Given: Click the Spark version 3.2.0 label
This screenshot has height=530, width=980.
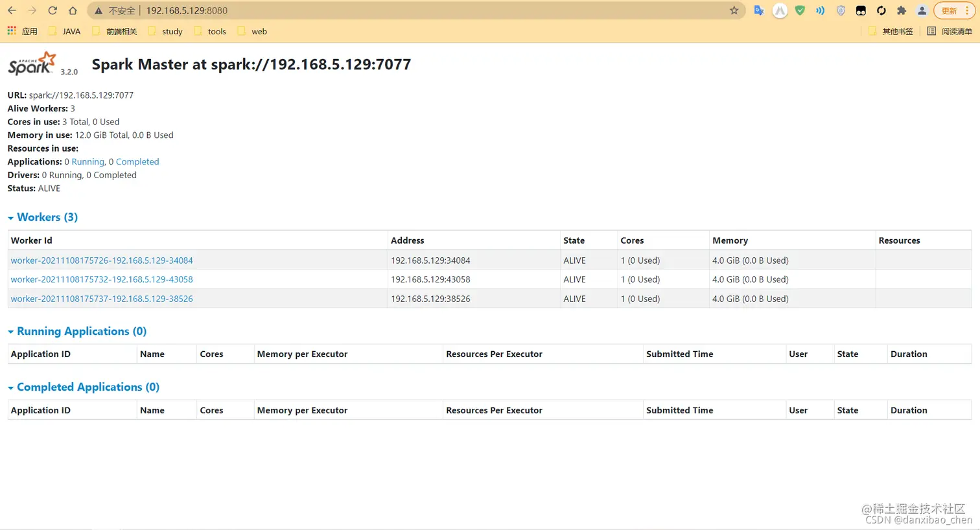Looking at the screenshot, I should [69, 72].
